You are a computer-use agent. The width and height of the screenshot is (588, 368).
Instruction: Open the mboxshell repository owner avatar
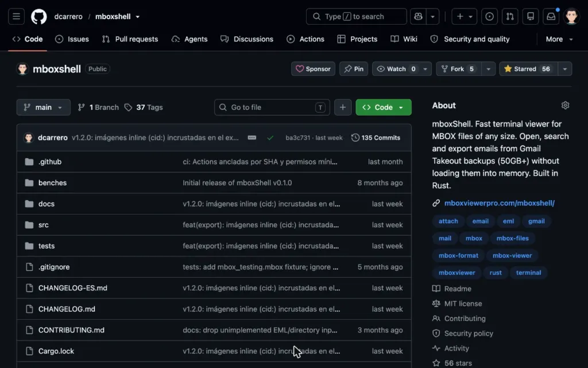tap(22, 69)
